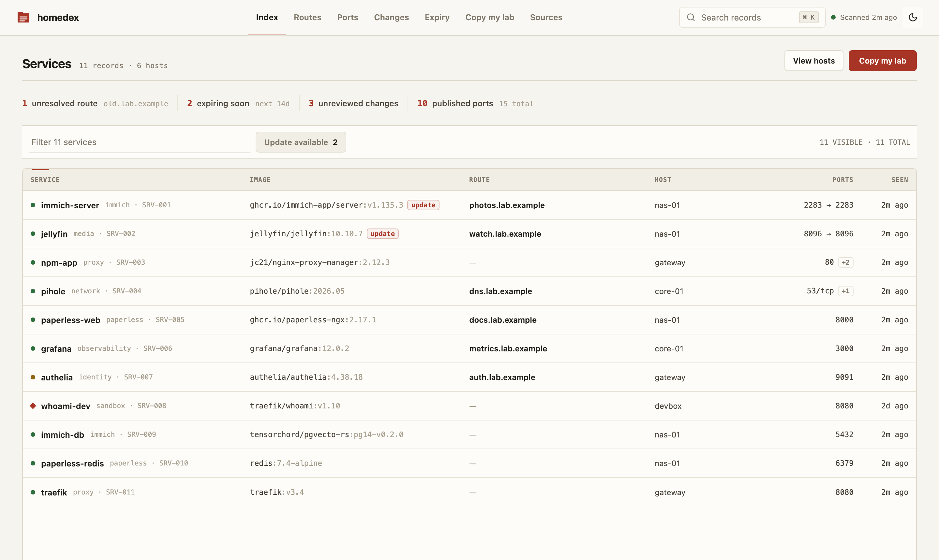Focus the Search records field
Image resolution: width=939 pixels, height=560 pixels.
click(752, 17)
